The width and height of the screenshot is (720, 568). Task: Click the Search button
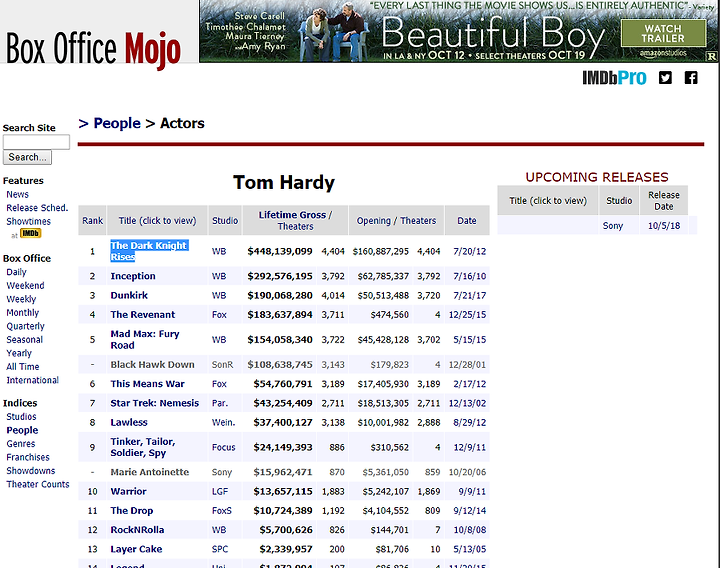(x=27, y=157)
